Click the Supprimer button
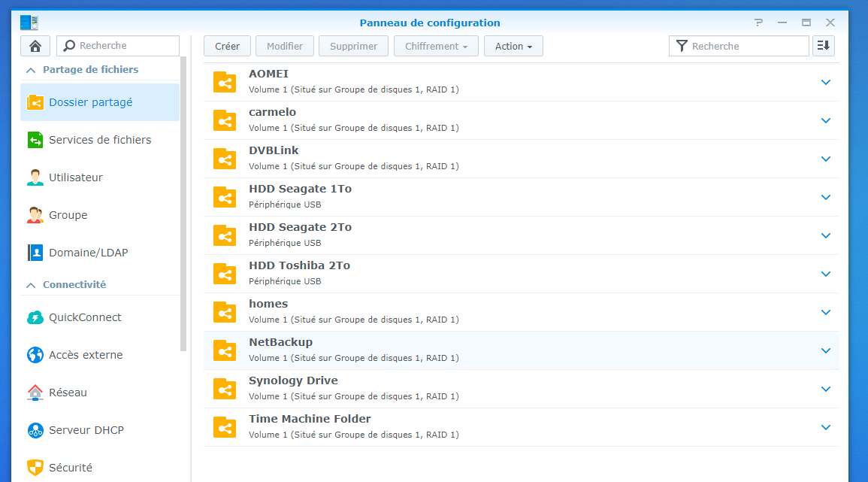The height and width of the screenshot is (482, 868). click(353, 46)
